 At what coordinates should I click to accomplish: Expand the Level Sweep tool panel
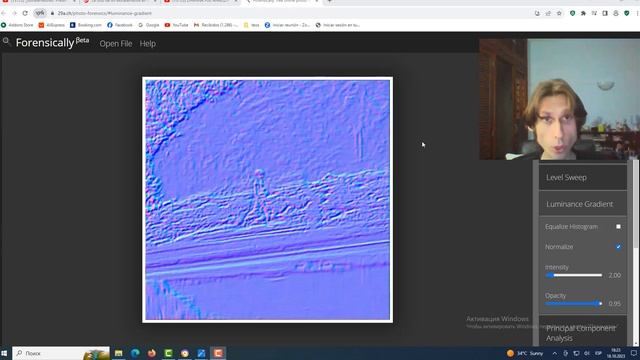click(x=583, y=178)
